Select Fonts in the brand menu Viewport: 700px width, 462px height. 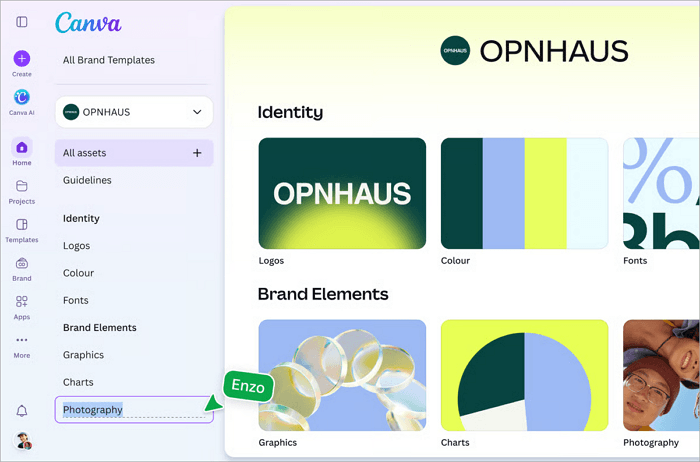(75, 300)
